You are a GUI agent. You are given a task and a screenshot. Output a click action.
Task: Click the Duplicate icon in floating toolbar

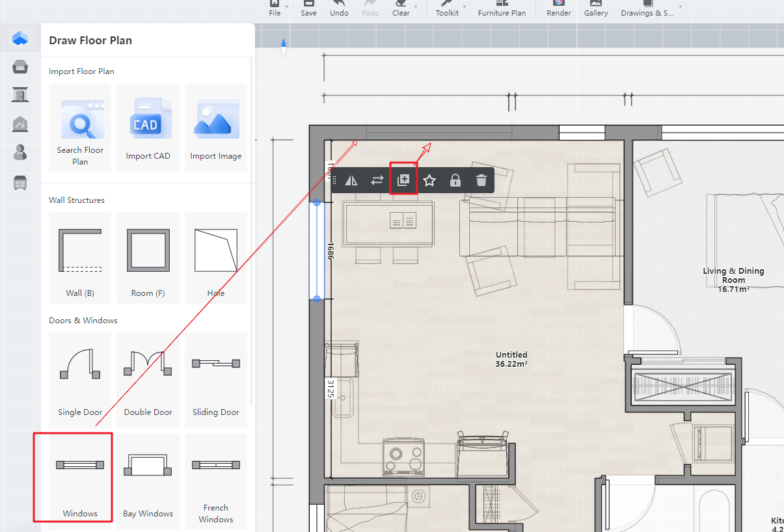pyautogui.click(x=403, y=180)
